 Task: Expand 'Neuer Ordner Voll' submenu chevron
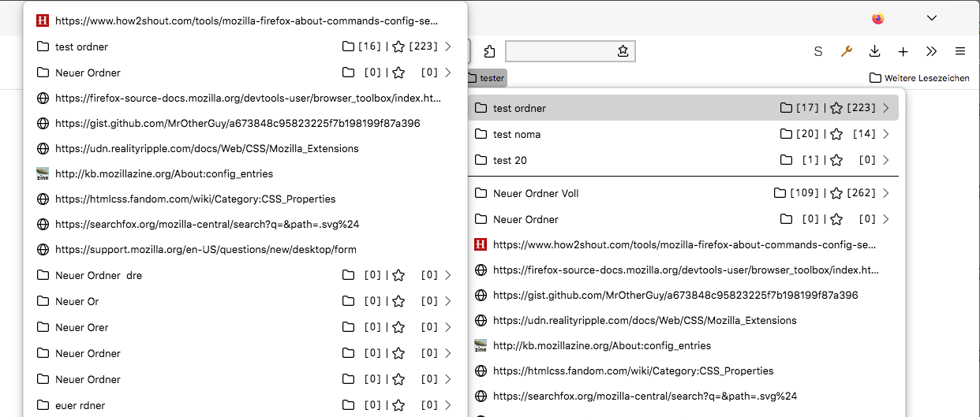[886, 193]
